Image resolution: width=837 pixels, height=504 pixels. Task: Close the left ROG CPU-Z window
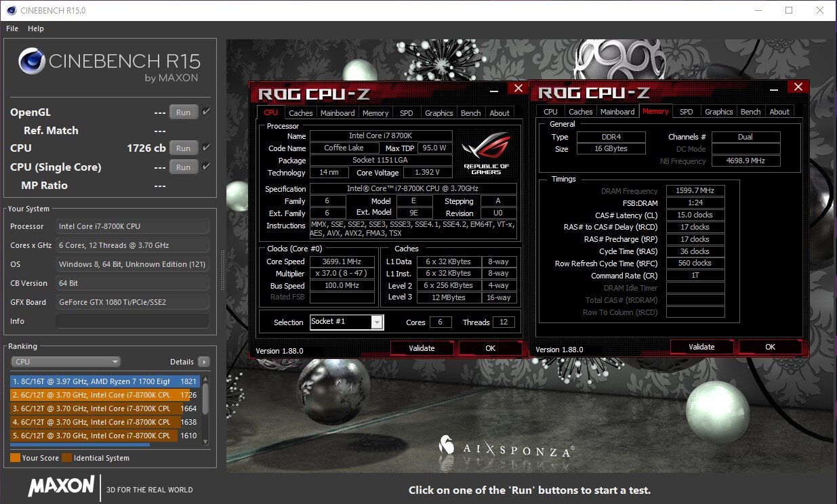click(x=518, y=89)
